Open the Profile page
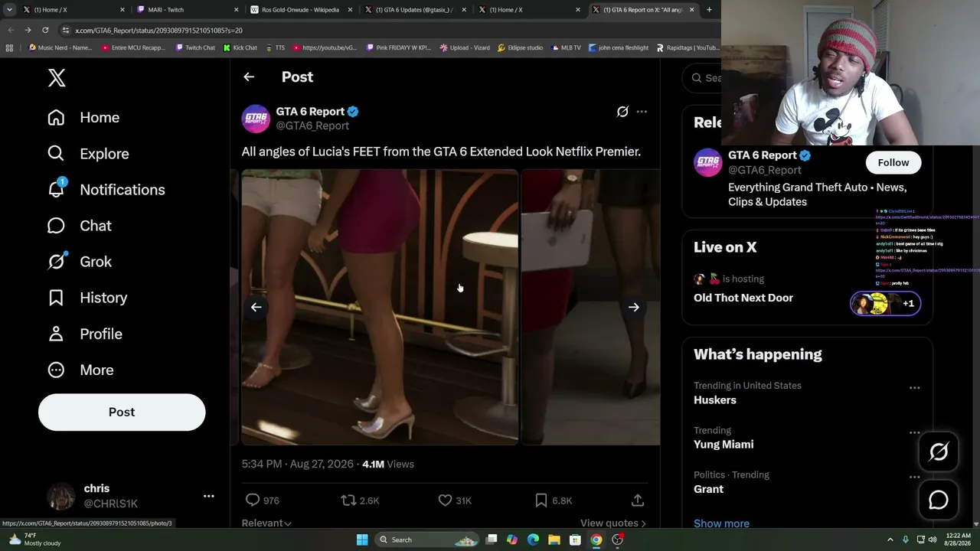980x551 pixels. pos(85,334)
